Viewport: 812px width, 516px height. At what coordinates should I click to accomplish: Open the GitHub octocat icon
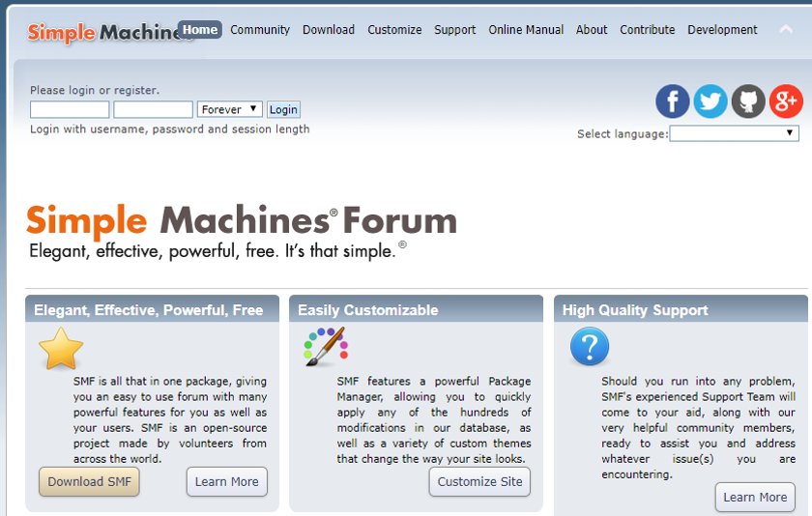coord(748,101)
